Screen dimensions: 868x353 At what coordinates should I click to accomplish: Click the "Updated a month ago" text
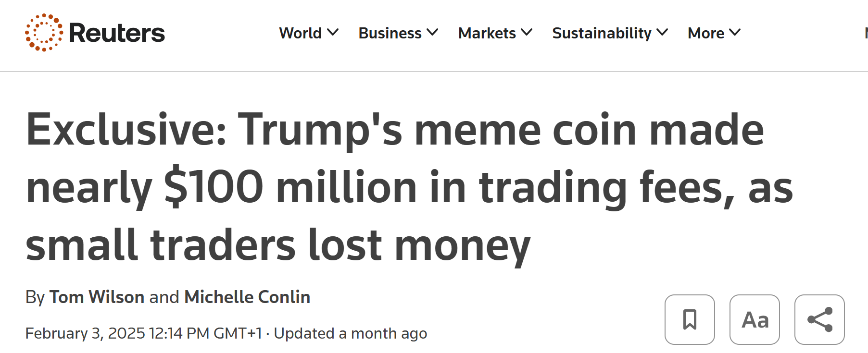coord(350,333)
